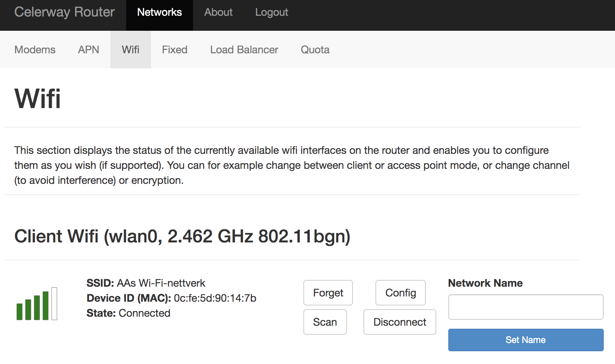Viewport: 615px width, 364px height.
Task: Open the Quota page
Action: click(x=315, y=50)
